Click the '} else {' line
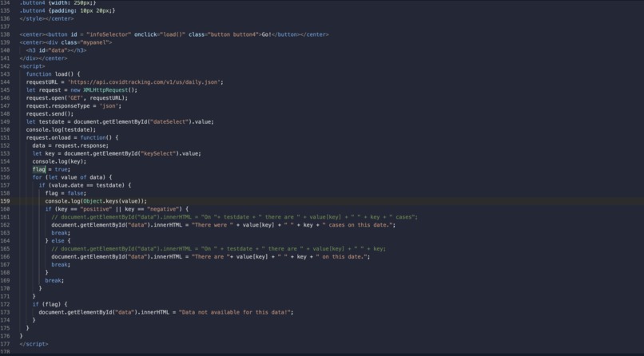 (58, 241)
